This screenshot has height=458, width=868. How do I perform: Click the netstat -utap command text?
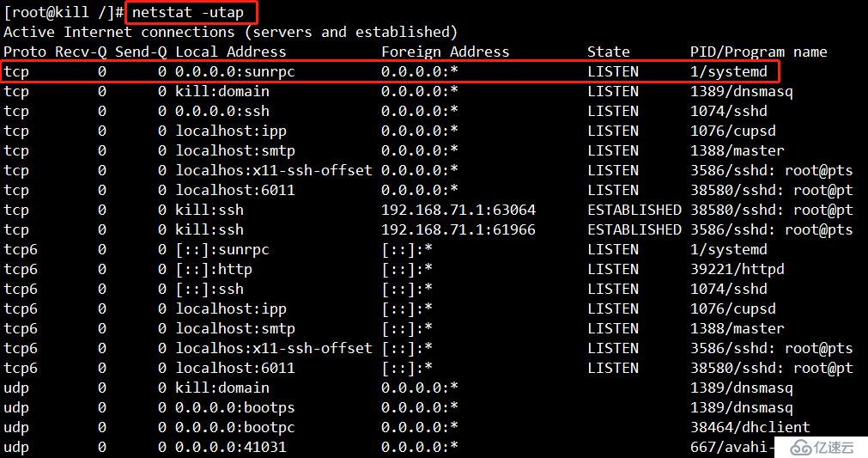click(x=188, y=12)
